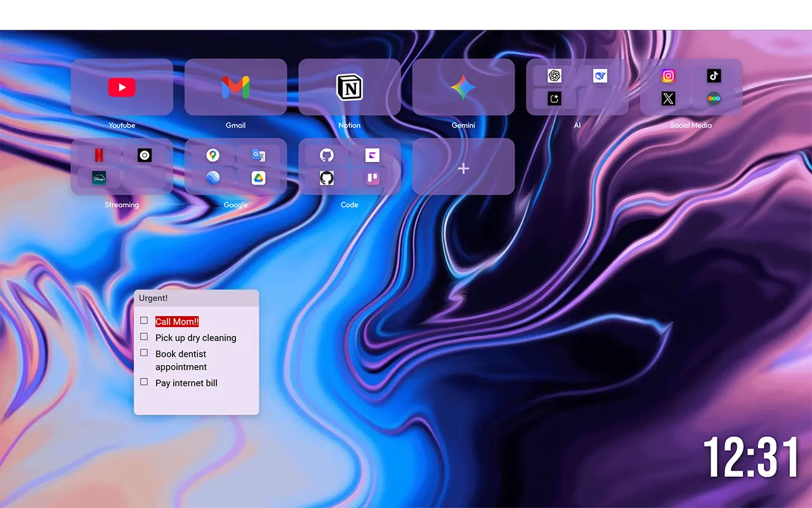This screenshot has height=508, width=812.
Task: Add a new shortcut with the plus tile
Action: 463,166
